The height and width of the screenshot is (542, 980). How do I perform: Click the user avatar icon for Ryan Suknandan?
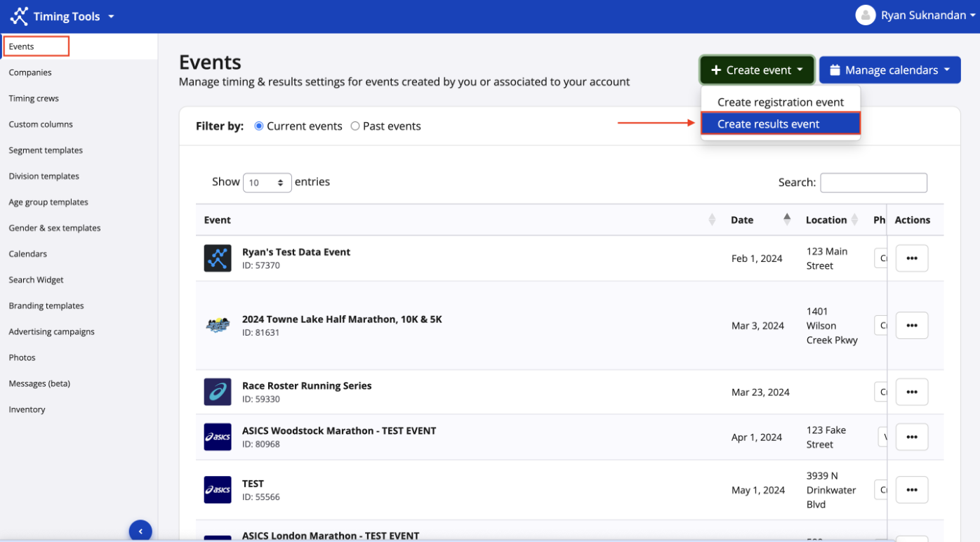866,15
